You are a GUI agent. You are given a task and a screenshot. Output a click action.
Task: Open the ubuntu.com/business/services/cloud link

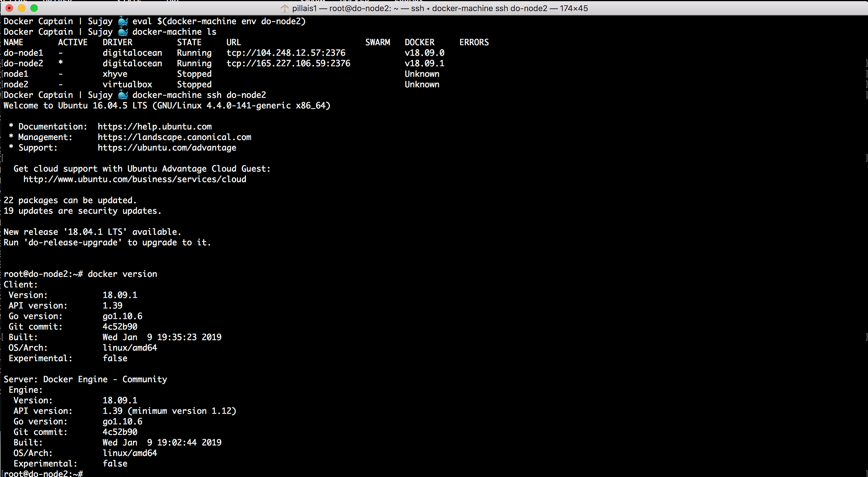[135, 179]
